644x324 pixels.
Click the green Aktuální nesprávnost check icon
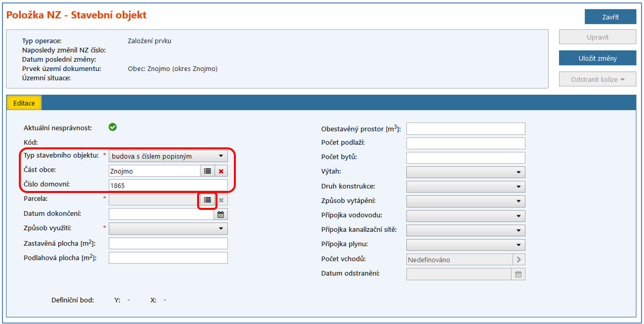click(x=113, y=128)
